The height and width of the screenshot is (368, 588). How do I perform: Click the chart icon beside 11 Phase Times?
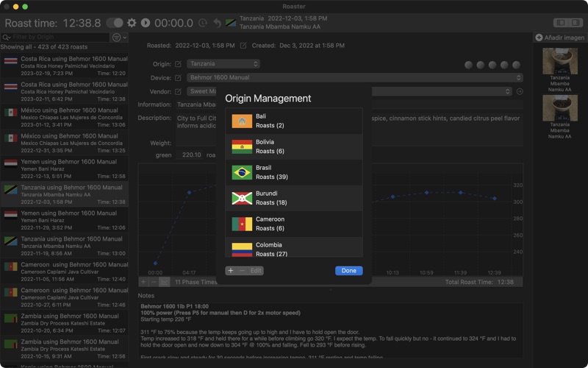click(x=164, y=282)
